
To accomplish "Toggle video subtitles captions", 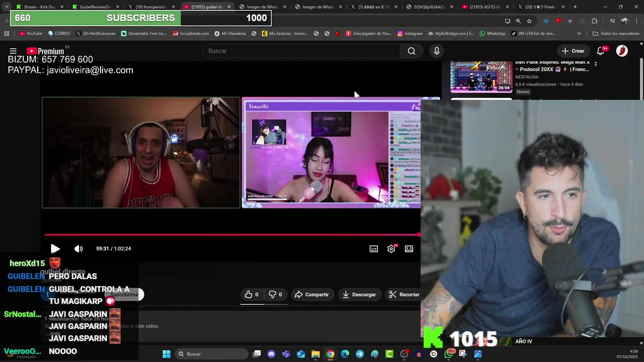I will tap(374, 249).
